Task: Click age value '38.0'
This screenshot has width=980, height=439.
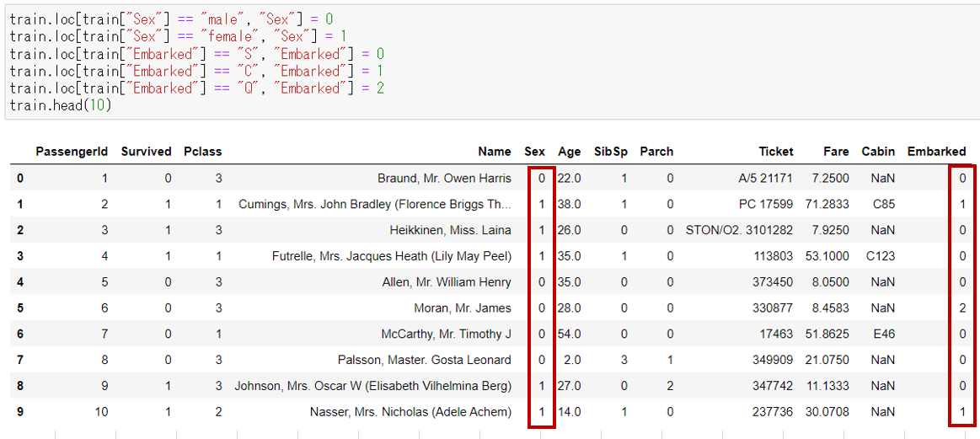Action: point(570,204)
